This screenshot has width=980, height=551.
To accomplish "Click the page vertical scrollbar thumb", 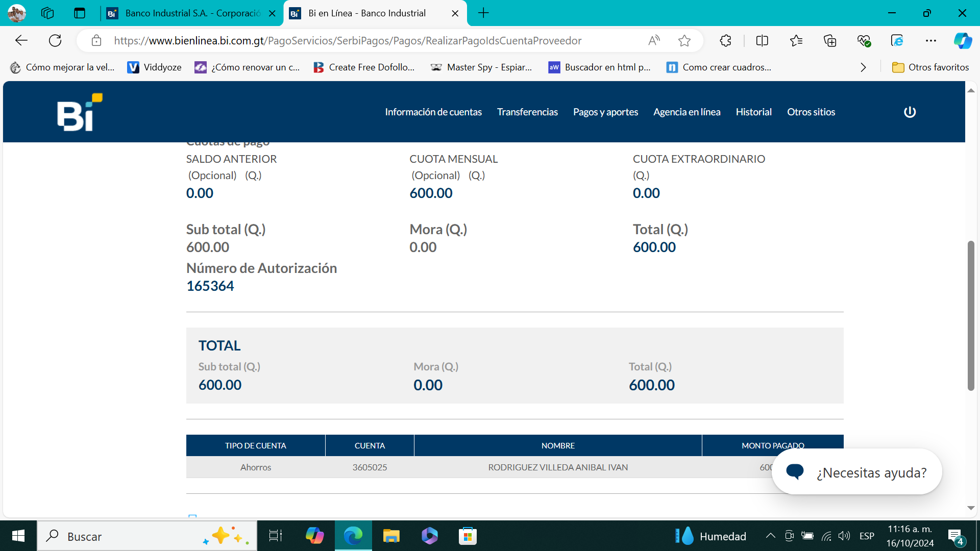I will pos(971,315).
